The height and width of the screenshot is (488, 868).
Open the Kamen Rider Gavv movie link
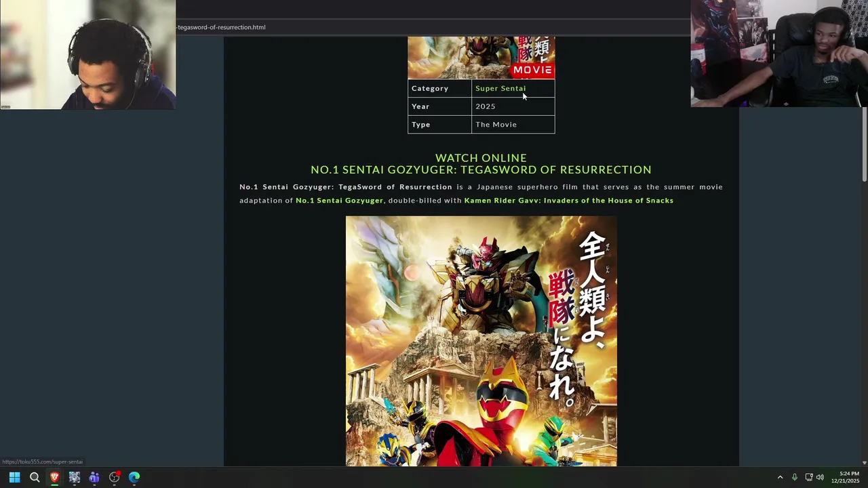[x=568, y=201]
